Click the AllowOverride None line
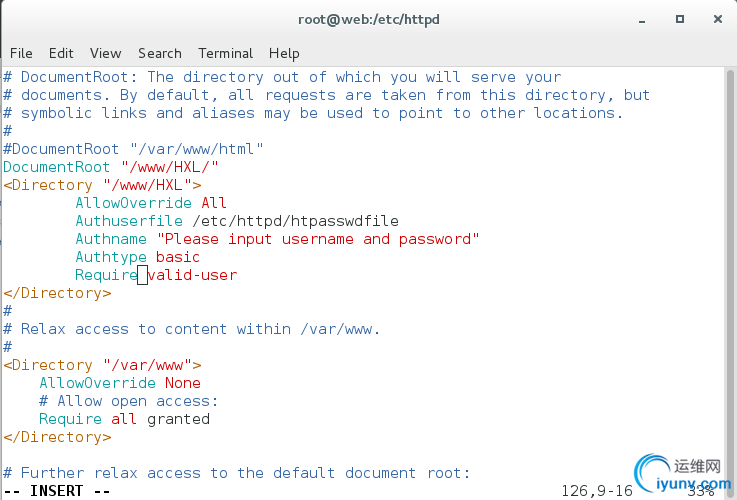This screenshot has height=500, width=737. tap(120, 383)
